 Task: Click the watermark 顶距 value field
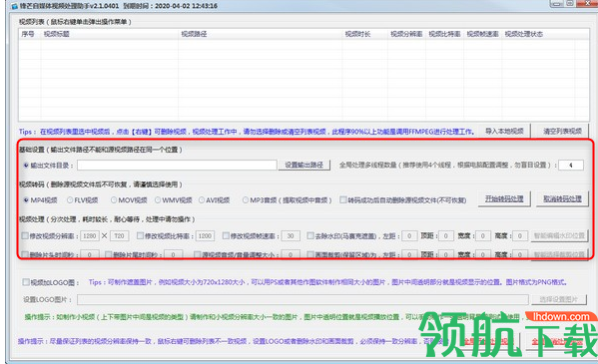click(445, 236)
